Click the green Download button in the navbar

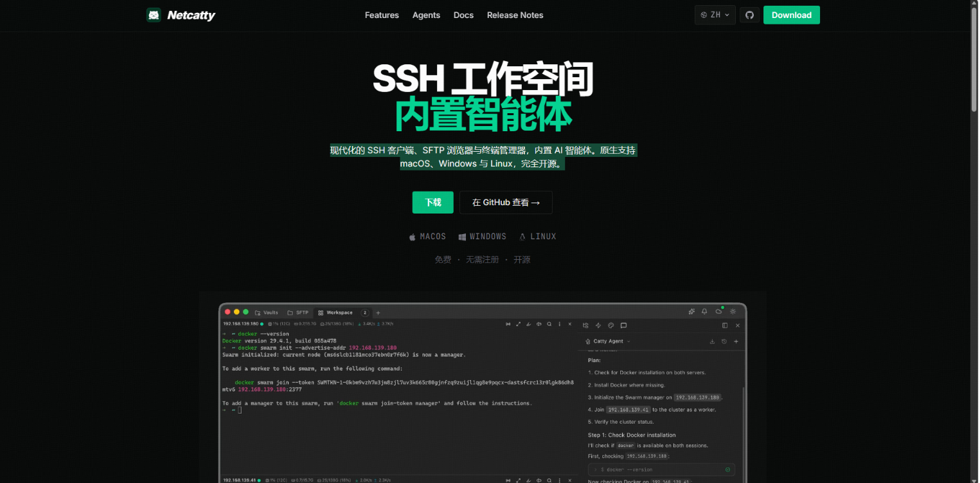point(792,15)
